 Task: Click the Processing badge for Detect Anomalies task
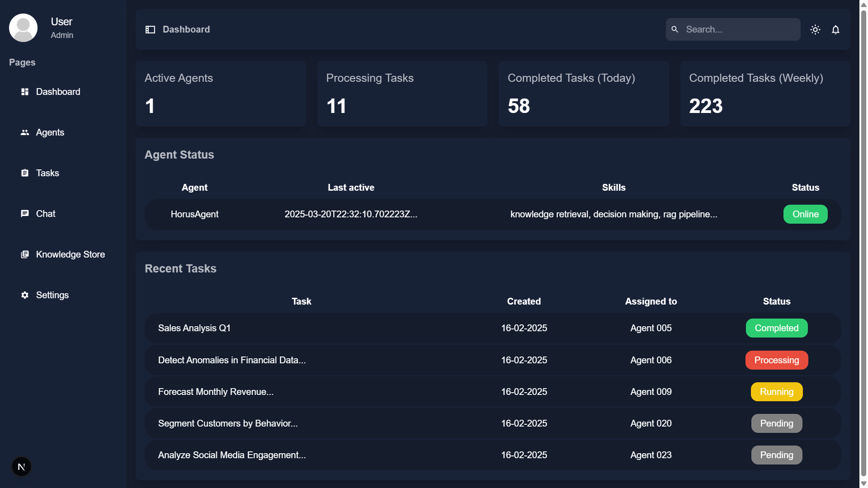pos(776,360)
